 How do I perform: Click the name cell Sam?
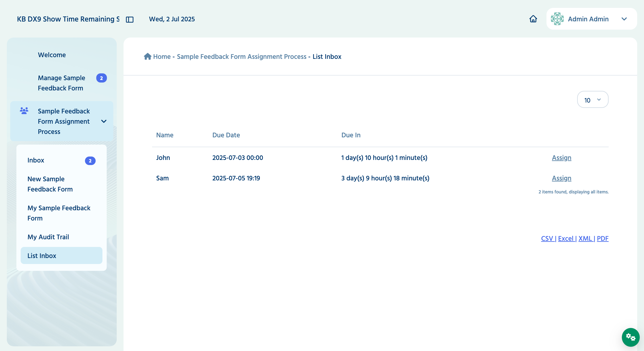click(162, 178)
